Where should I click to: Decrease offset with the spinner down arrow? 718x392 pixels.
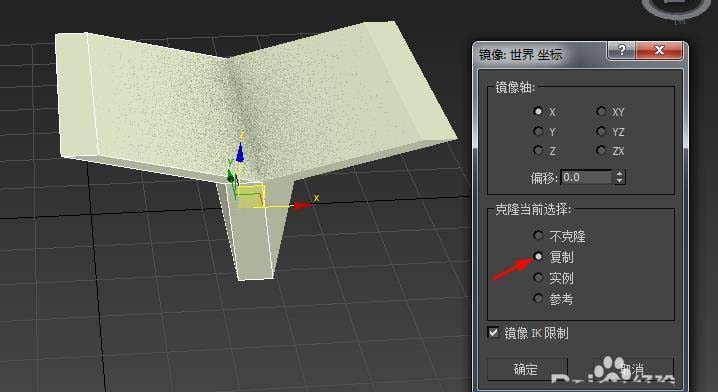(x=620, y=181)
